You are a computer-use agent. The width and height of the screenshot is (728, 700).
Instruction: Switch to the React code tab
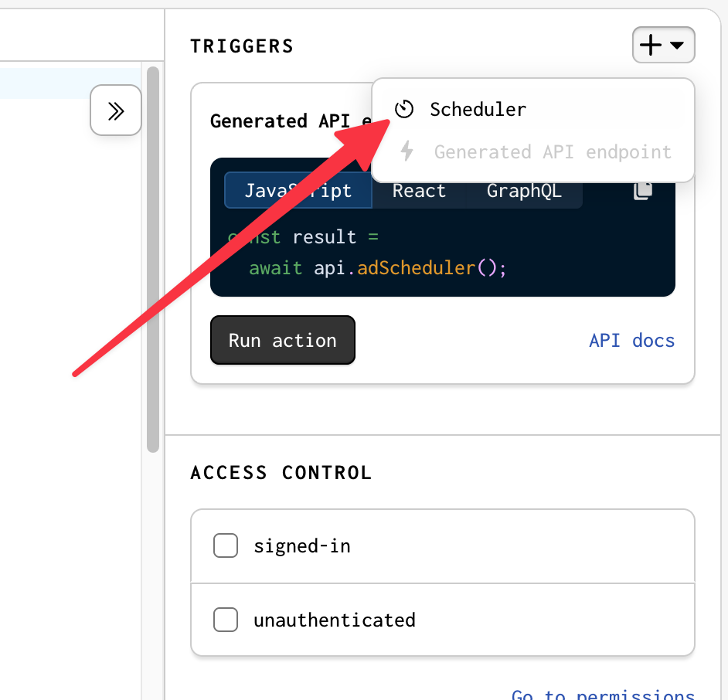(x=419, y=191)
